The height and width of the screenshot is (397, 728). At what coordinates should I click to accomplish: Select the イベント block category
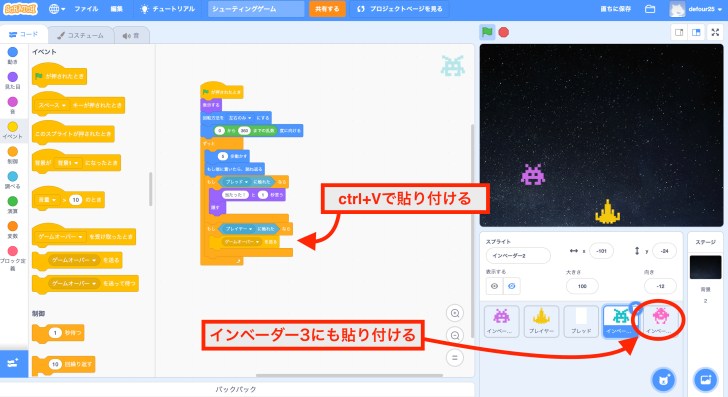pos(13,130)
